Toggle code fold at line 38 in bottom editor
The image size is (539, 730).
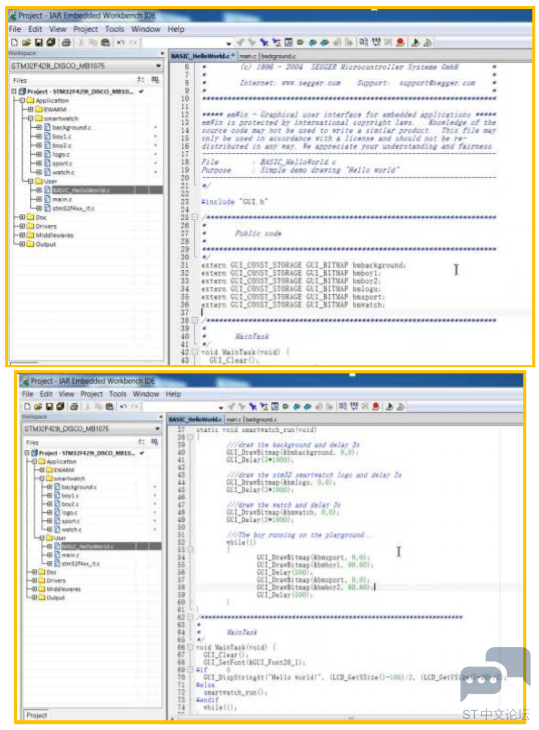pyautogui.click(x=190, y=437)
